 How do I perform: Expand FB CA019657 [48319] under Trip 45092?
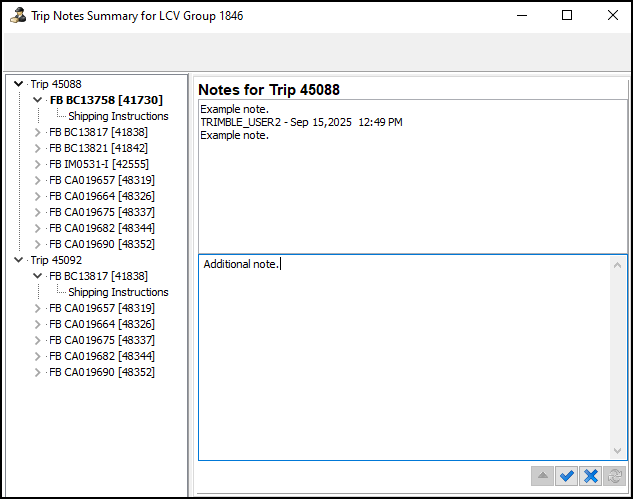point(37,308)
